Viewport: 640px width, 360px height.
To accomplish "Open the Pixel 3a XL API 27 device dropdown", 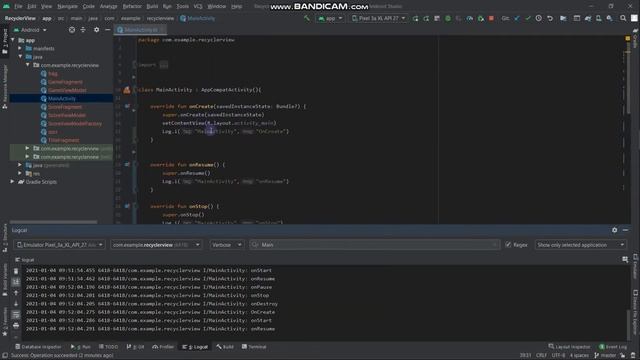I will tap(378, 18).
